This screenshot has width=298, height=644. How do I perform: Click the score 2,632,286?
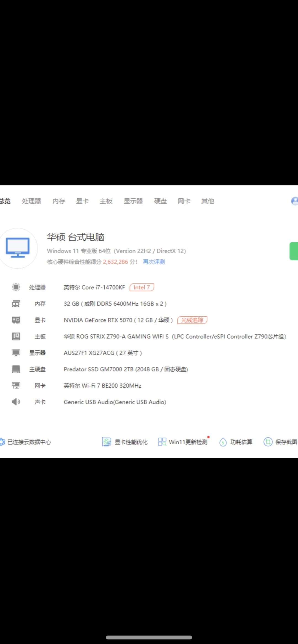pyautogui.click(x=115, y=262)
